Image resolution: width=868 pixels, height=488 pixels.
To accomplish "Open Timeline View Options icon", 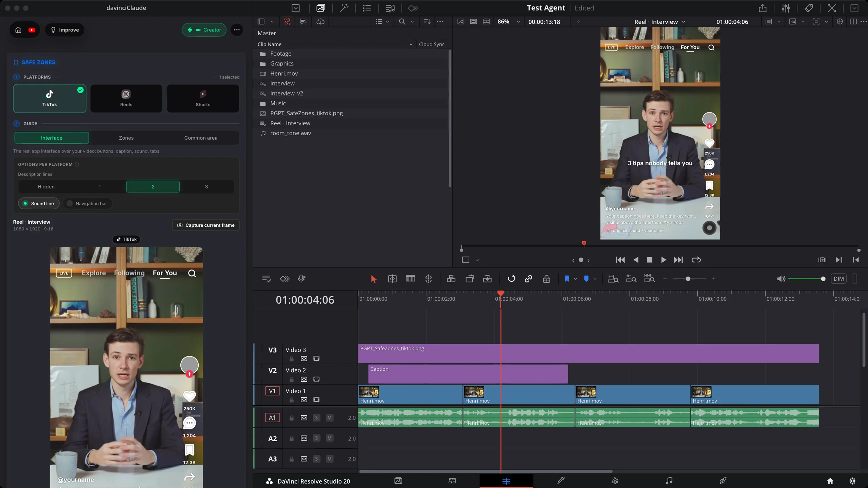I will (x=267, y=279).
